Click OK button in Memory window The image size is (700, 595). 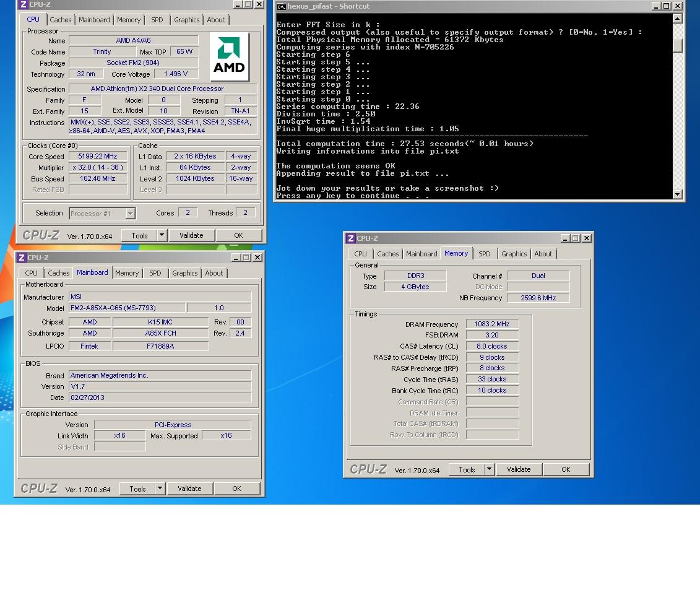(566, 469)
